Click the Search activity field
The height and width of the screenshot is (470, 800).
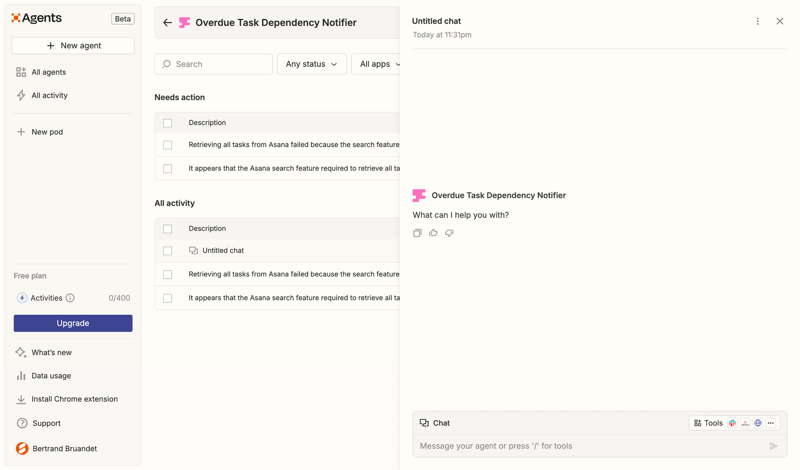click(x=213, y=64)
